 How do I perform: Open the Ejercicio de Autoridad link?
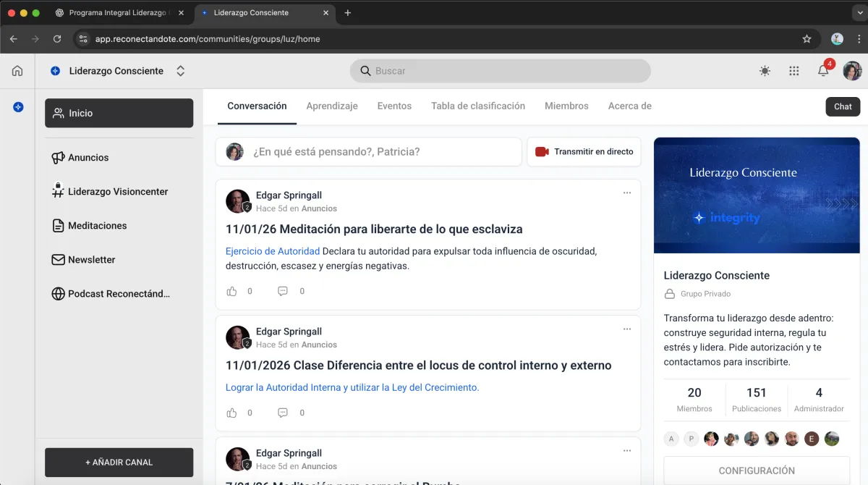tap(273, 251)
